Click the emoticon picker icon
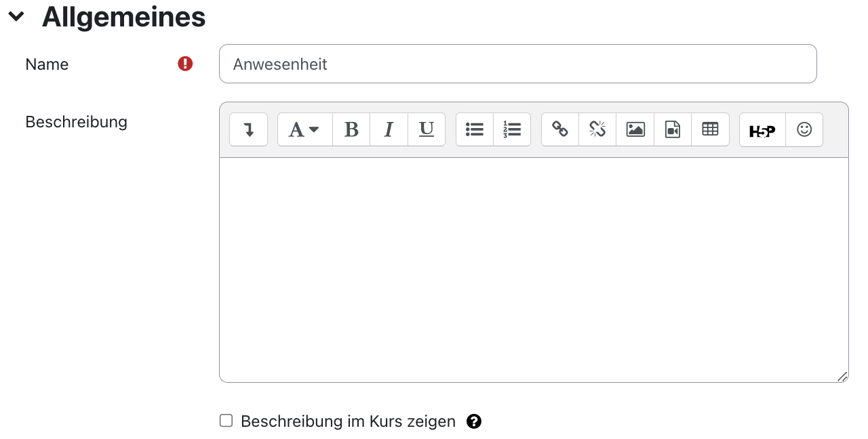 [x=804, y=129]
